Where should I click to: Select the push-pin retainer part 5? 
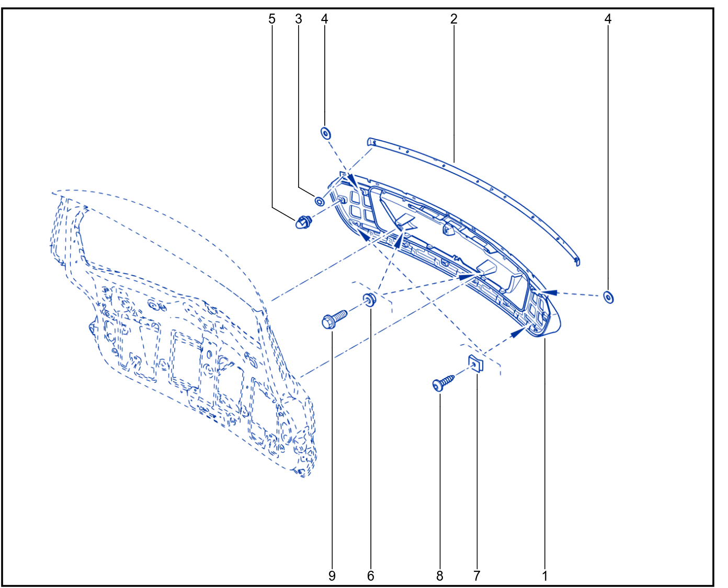tap(303, 222)
